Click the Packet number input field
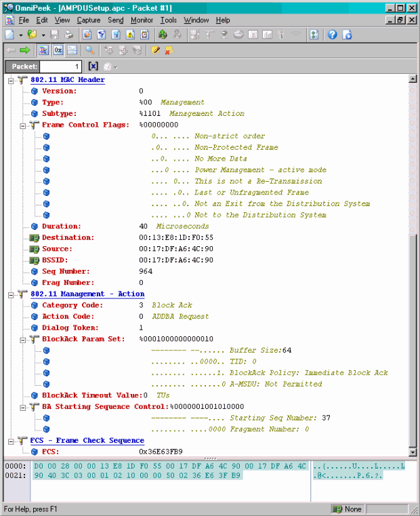This screenshot has width=420, height=516. pyautogui.click(x=60, y=66)
